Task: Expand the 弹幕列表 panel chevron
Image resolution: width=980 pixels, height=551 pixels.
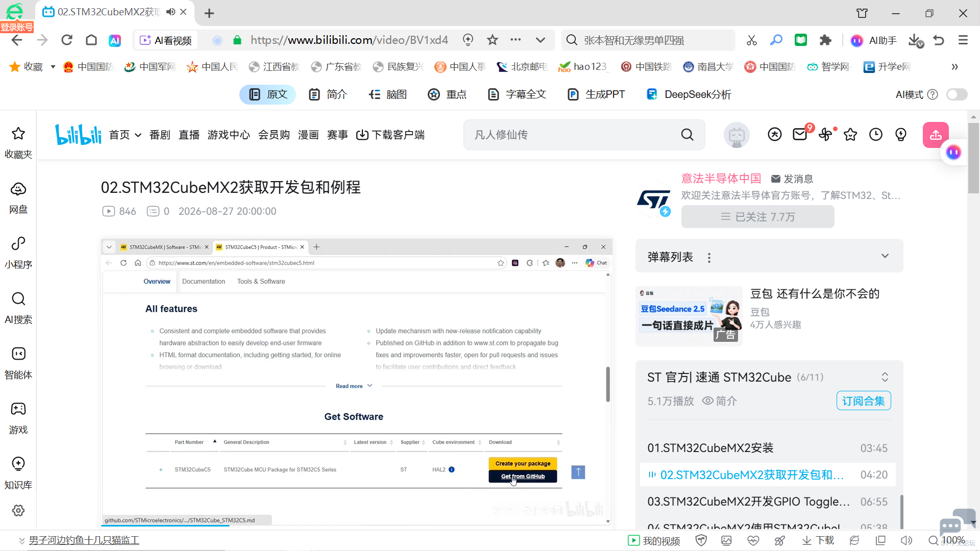Action: coord(885,256)
